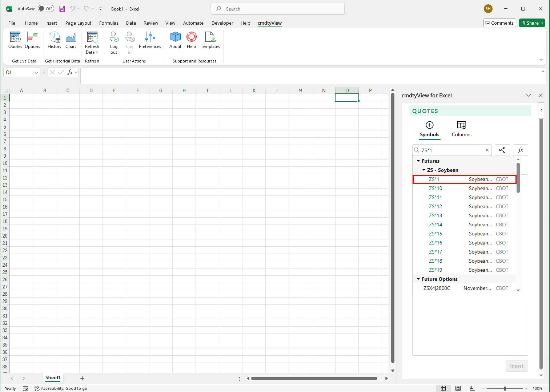The image size is (550, 392).
Task: Click the Share button
Action: click(x=532, y=23)
